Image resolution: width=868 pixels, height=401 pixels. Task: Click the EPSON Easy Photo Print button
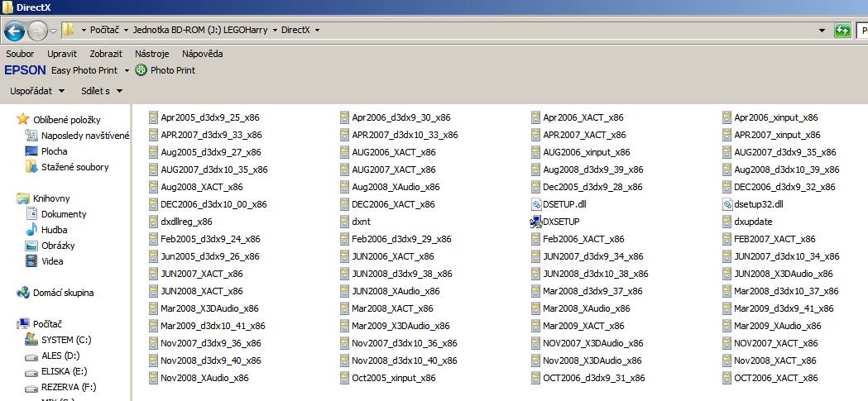coord(61,70)
